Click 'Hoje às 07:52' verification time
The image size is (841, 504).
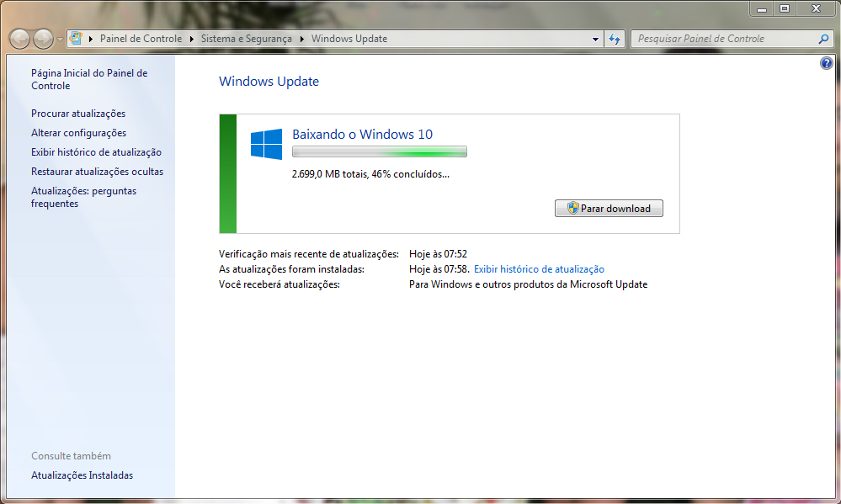(x=439, y=254)
